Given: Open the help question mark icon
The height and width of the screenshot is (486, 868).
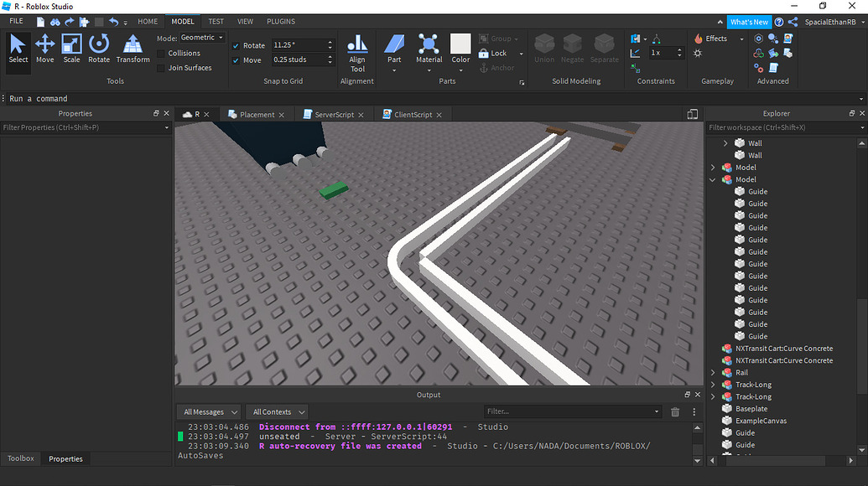Looking at the screenshot, I should coord(779,22).
